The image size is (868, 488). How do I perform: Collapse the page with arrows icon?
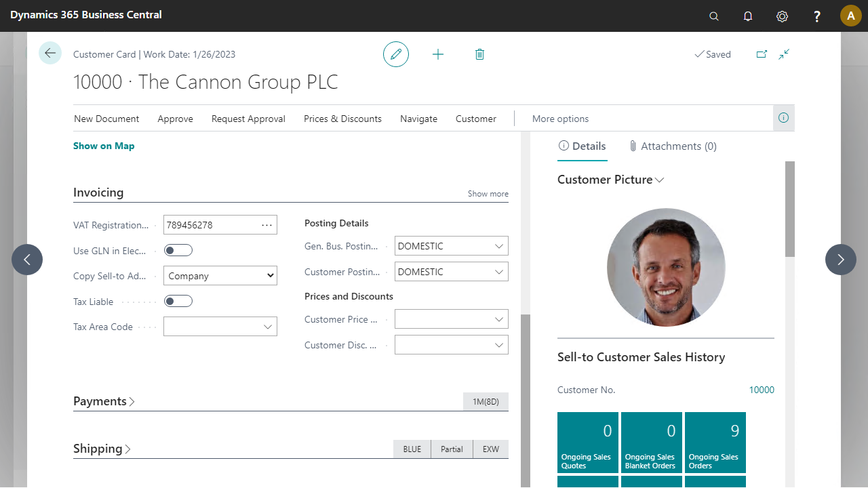click(x=784, y=54)
